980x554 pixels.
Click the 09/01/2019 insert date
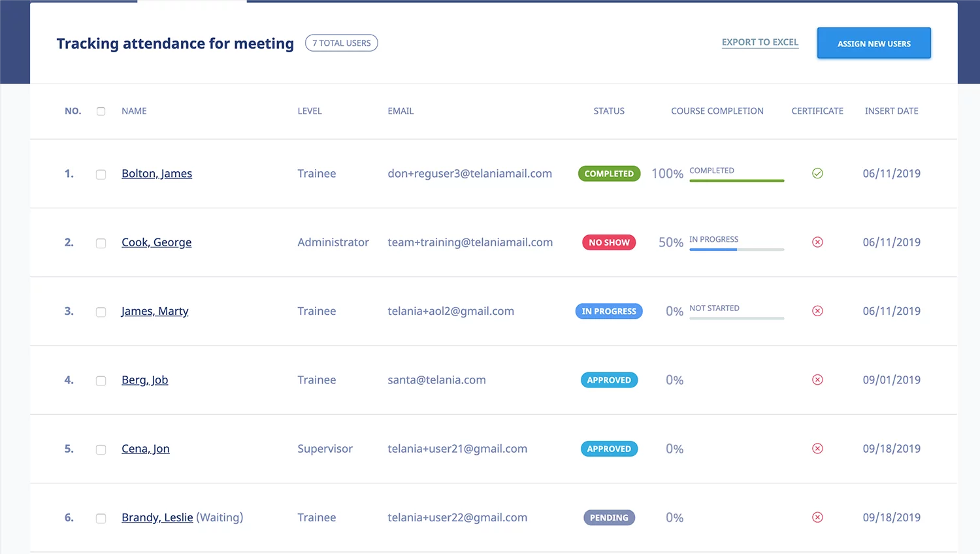tap(892, 380)
